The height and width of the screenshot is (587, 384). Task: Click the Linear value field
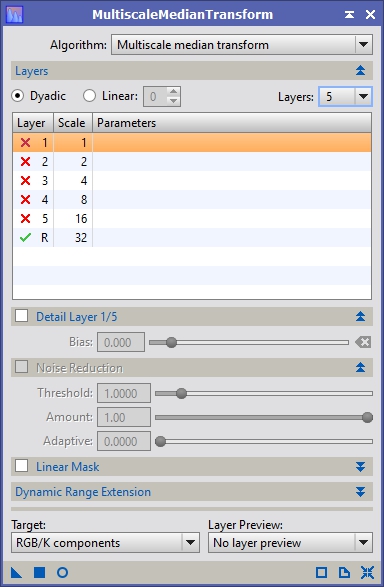[x=154, y=97]
